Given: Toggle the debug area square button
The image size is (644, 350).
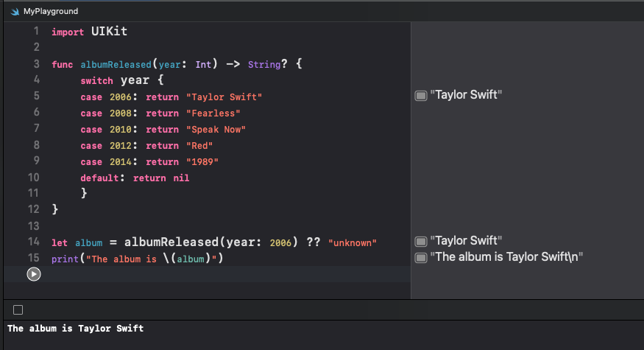Looking at the screenshot, I should (18, 309).
